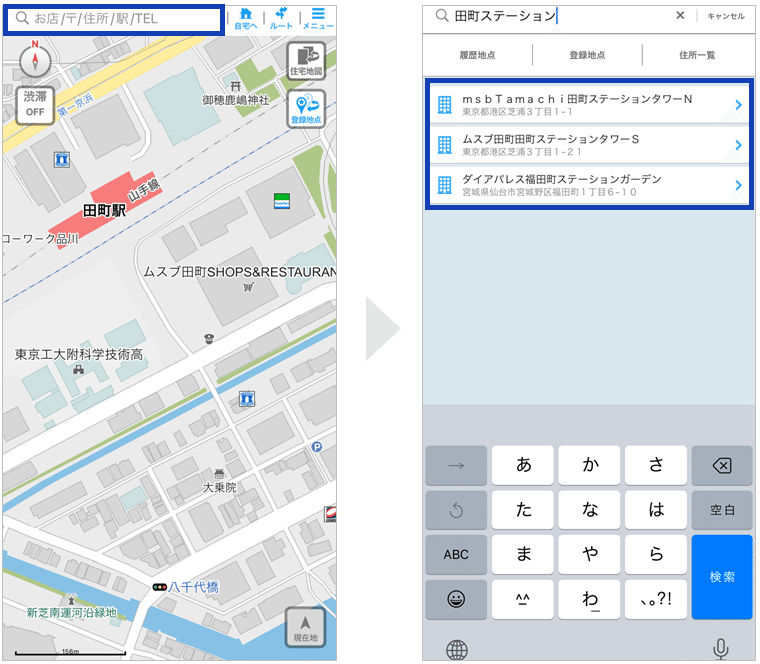Tap the parking P icon on map
760x664 pixels.
click(x=317, y=447)
